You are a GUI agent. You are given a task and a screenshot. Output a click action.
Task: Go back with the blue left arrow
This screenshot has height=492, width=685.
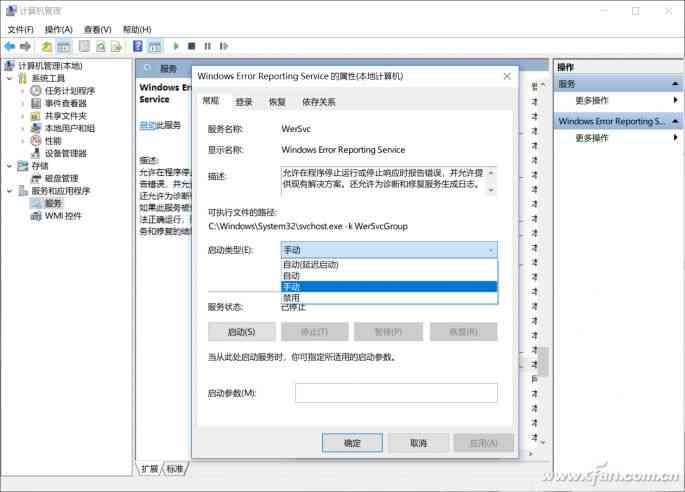click(10, 46)
